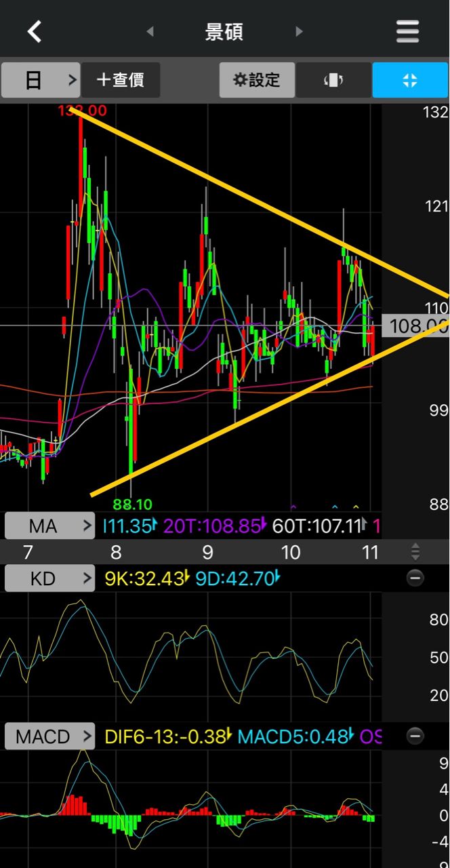This screenshot has height=868, width=450.
Task: Tap the back arrow icon
Action: (x=34, y=31)
